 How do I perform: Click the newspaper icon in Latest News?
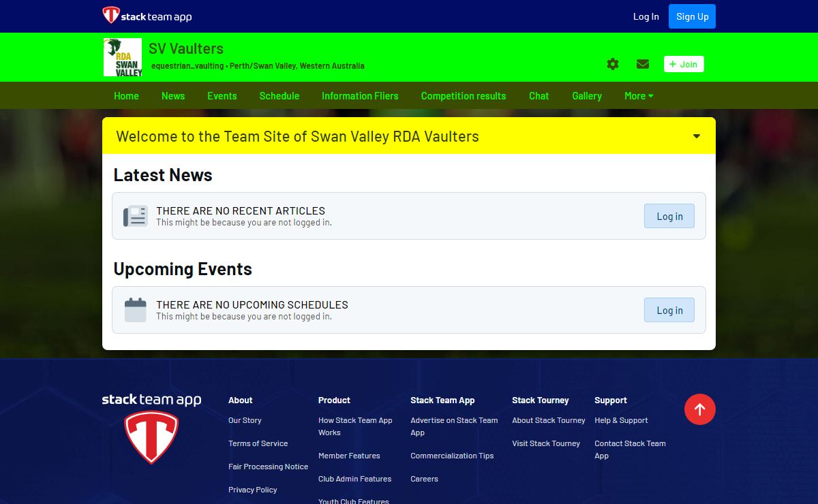(x=136, y=216)
